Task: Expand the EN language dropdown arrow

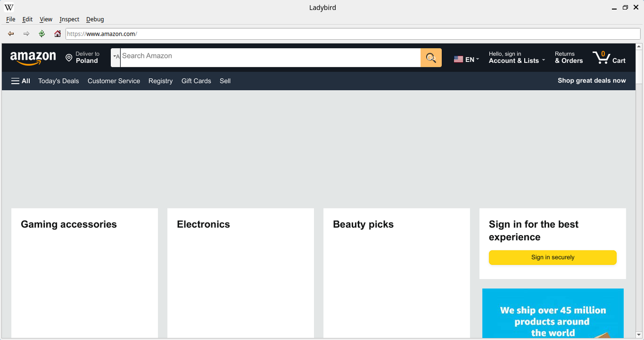Action: tap(477, 59)
